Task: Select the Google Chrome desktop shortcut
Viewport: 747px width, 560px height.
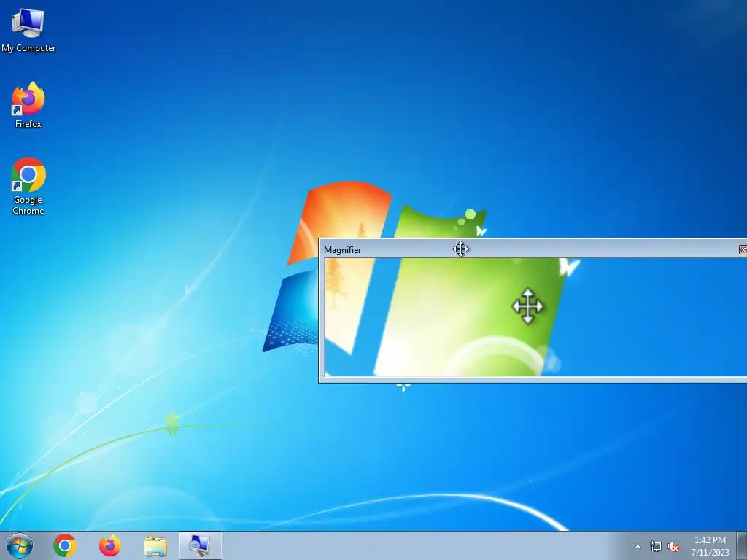Action: pyautogui.click(x=28, y=186)
